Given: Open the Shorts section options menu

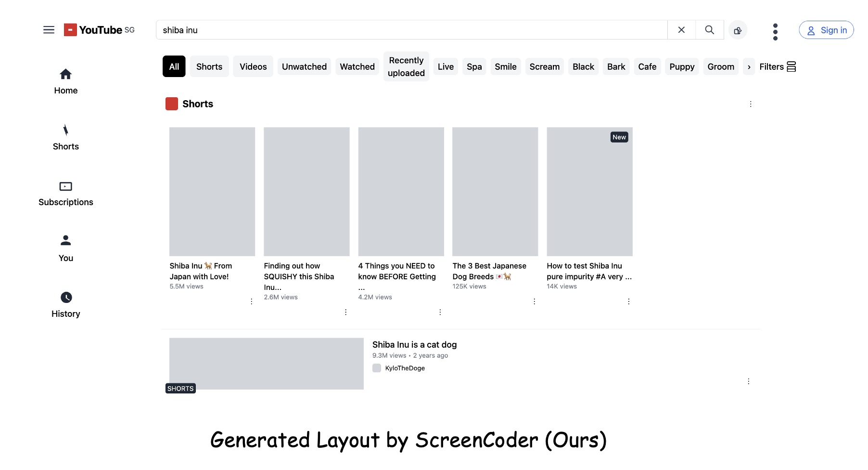Looking at the screenshot, I should coord(751,104).
